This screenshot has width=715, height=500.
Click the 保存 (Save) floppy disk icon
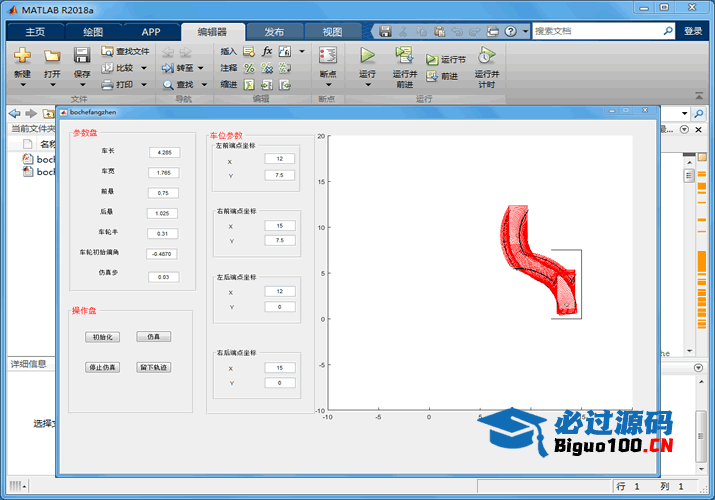(x=82, y=55)
